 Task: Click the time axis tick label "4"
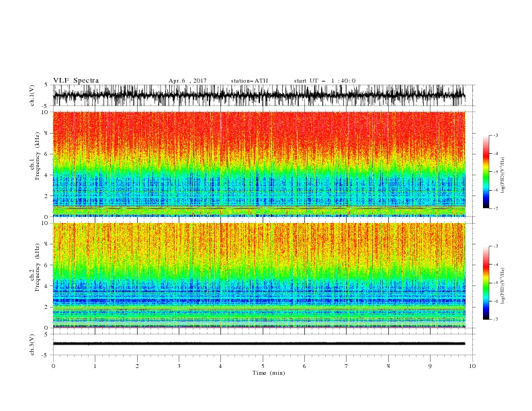pos(220,366)
